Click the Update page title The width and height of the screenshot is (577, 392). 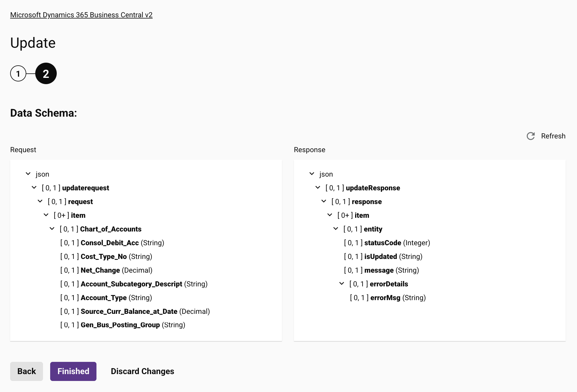pos(33,43)
